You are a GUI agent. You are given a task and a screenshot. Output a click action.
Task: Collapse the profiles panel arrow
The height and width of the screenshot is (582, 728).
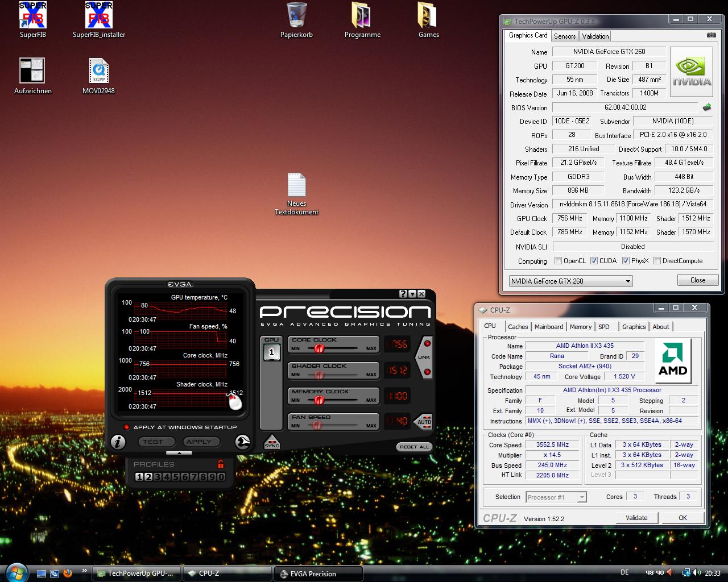coord(180,453)
